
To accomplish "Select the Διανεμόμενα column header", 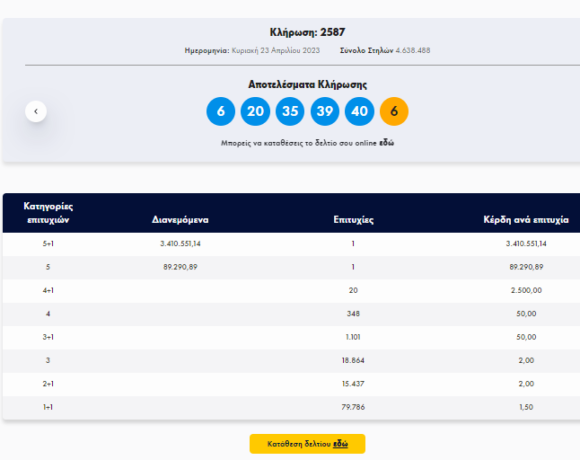I will [180, 220].
